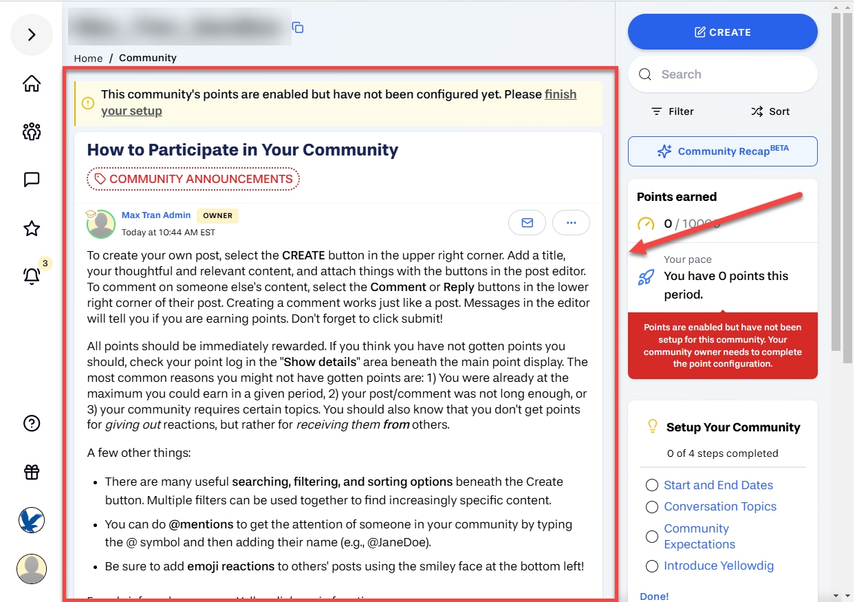Screen dimensions: 868x602
Task: Open Start and End Dates step
Action: pyautogui.click(x=718, y=485)
